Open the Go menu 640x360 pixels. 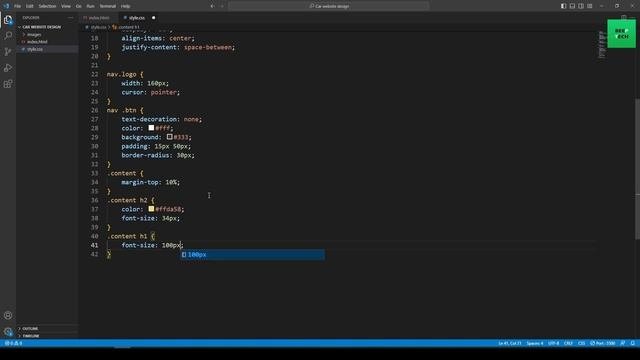pyautogui.click(x=78, y=6)
